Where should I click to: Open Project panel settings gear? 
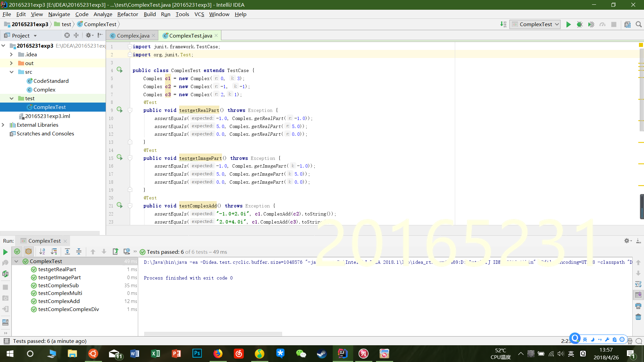[x=89, y=36]
